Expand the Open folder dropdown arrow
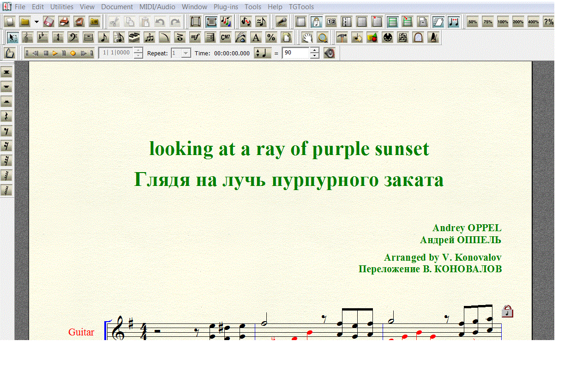Image resolution: width=588 pixels, height=377 pixels. click(x=36, y=22)
